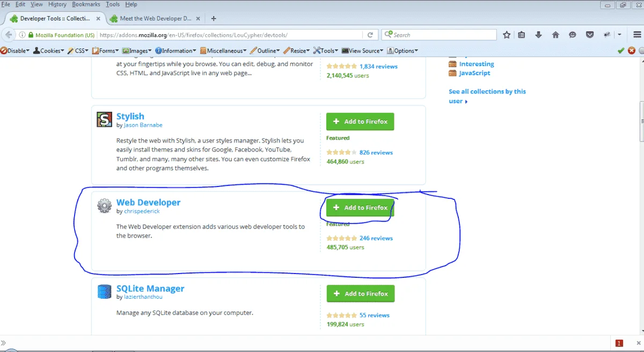This screenshot has width=644, height=352.
Task: Click the address bar URL field
Action: (231, 35)
